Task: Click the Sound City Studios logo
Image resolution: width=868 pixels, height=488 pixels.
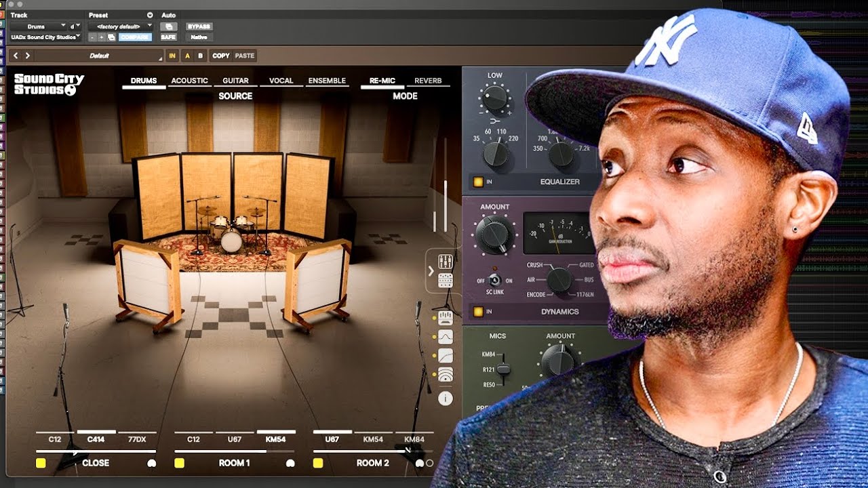Action: click(49, 84)
